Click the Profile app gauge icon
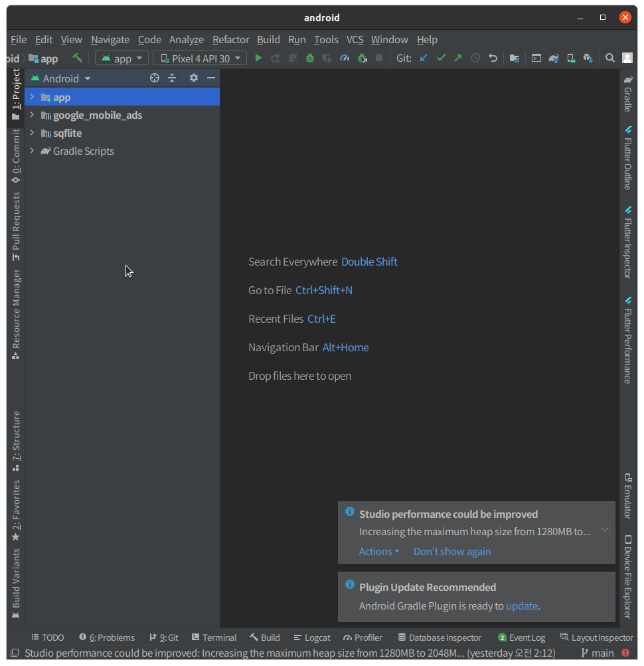The image size is (644, 666). (x=345, y=58)
